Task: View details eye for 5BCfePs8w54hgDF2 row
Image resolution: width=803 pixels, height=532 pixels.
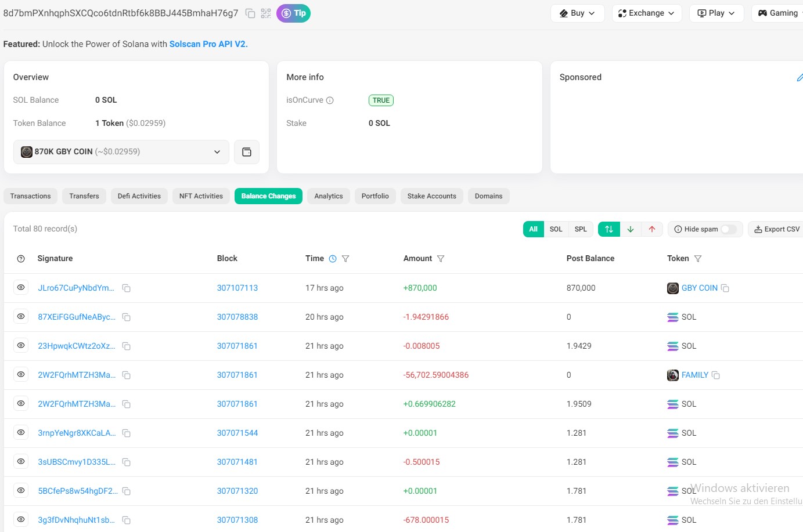Action: (21, 491)
